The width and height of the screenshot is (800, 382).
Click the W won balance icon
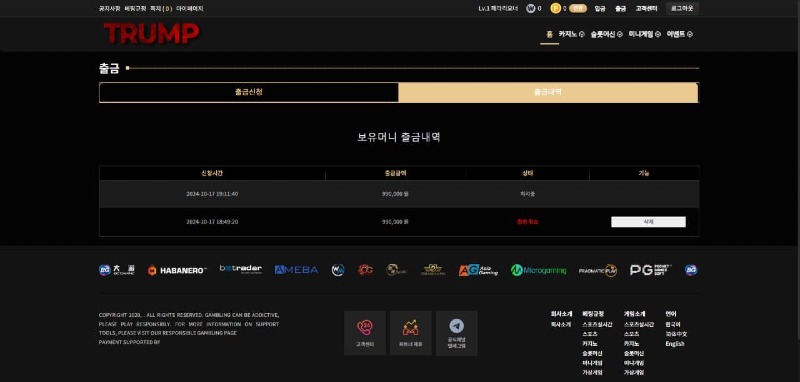(x=531, y=8)
